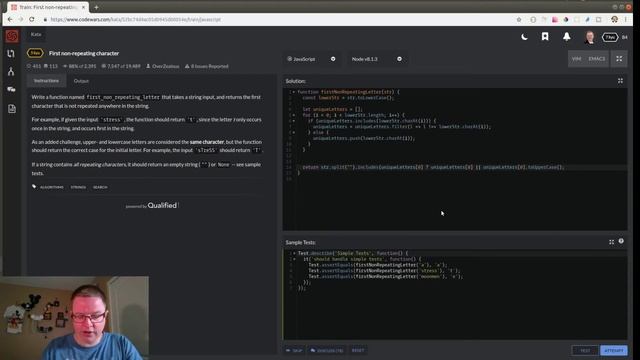Open the Node v8.1.3 version dropdown
640x360 pixels.
(376, 59)
